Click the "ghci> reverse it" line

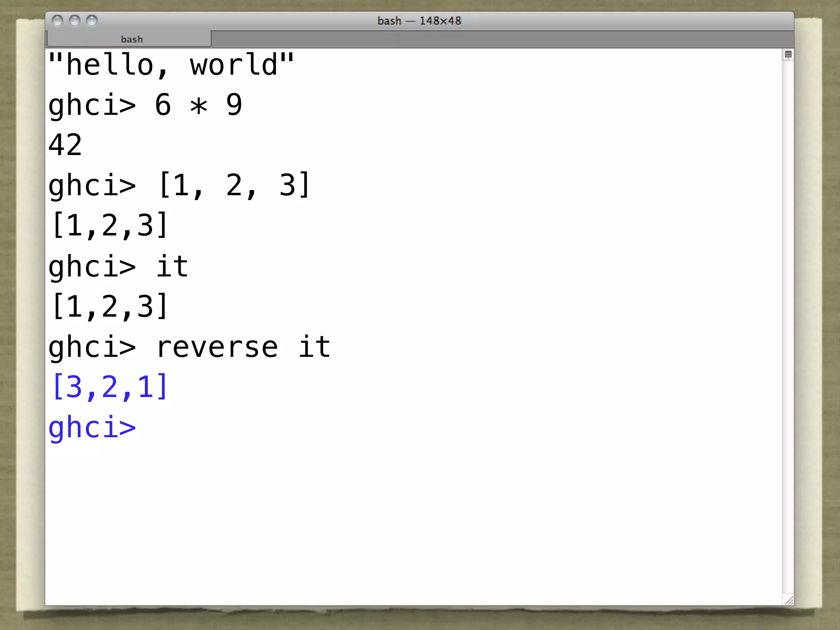[x=189, y=347]
